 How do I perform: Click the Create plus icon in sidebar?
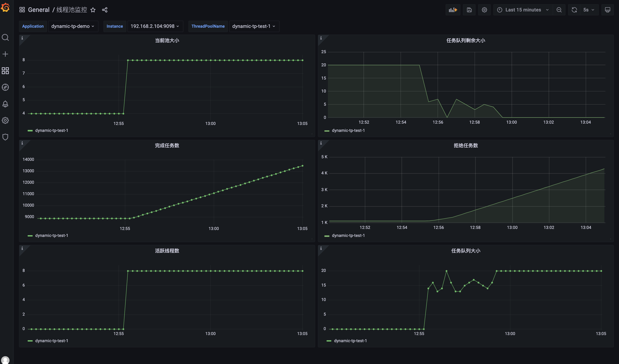click(x=5, y=54)
